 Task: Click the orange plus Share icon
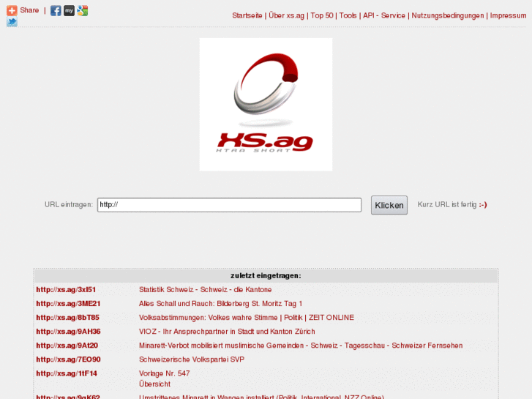pos(12,10)
